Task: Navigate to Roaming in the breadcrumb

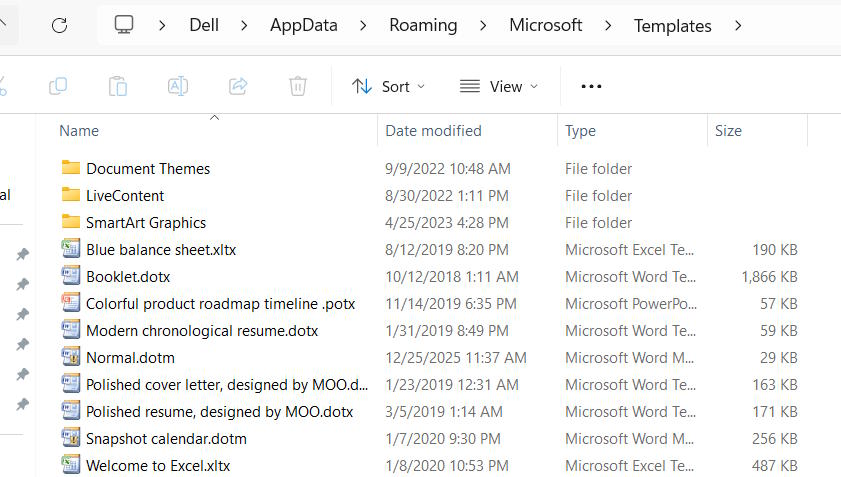Action: pyautogui.click(x=423, y=25)
